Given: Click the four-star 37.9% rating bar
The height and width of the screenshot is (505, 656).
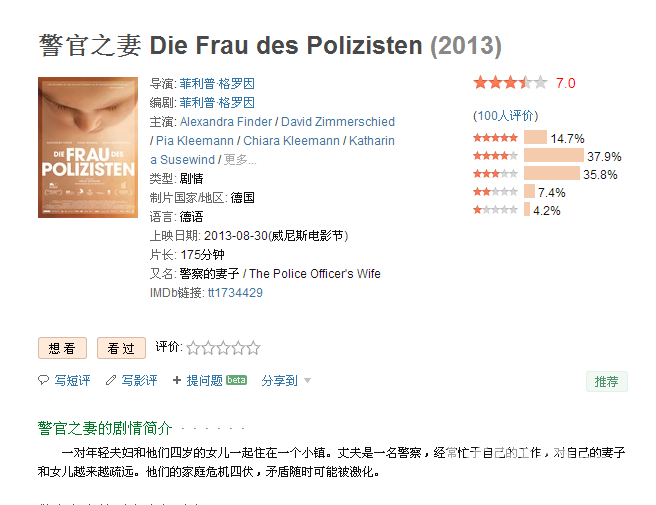Looking at the screenshot, I should point(554,155).
